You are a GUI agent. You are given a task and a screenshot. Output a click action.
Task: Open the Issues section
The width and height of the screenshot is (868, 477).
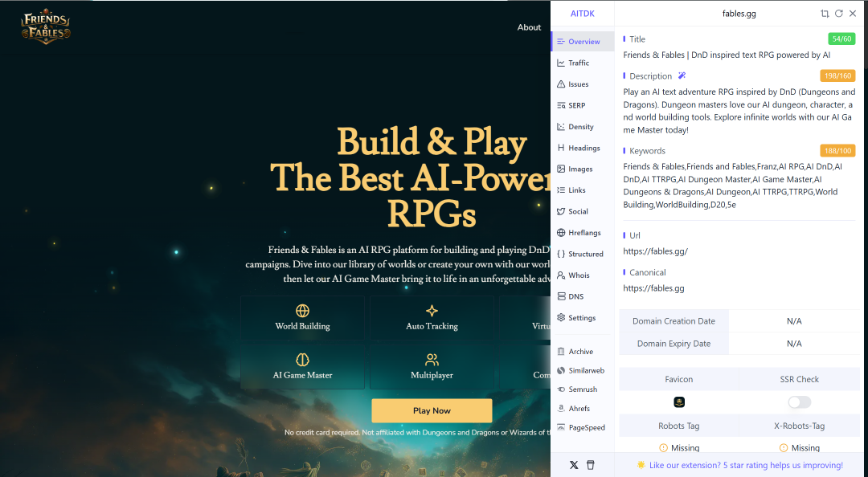(x=583, y=84)
